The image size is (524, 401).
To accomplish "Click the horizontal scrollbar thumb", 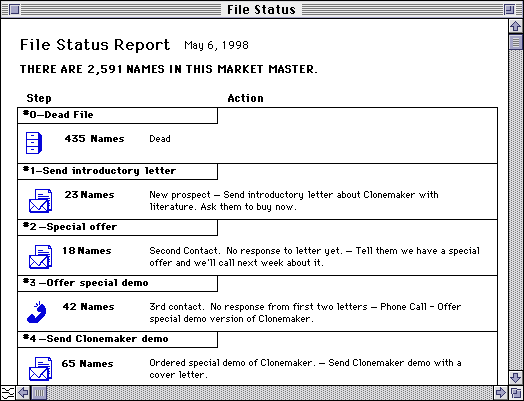I will tap(39, 392).
